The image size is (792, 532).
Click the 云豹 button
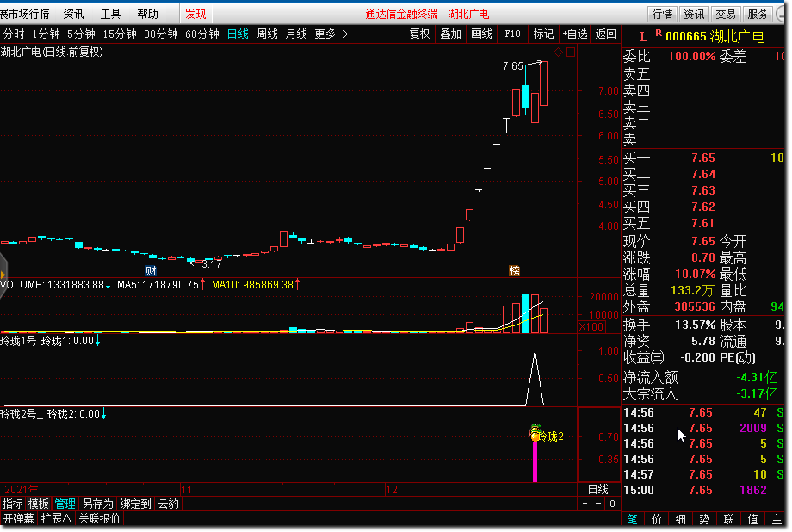coord(168,504)
